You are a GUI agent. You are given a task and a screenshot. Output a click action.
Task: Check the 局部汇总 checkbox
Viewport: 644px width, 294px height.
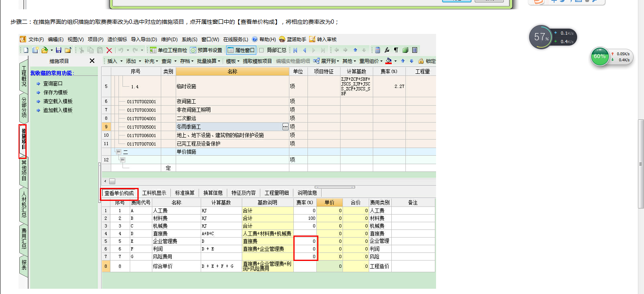click(x=261, y=50)
